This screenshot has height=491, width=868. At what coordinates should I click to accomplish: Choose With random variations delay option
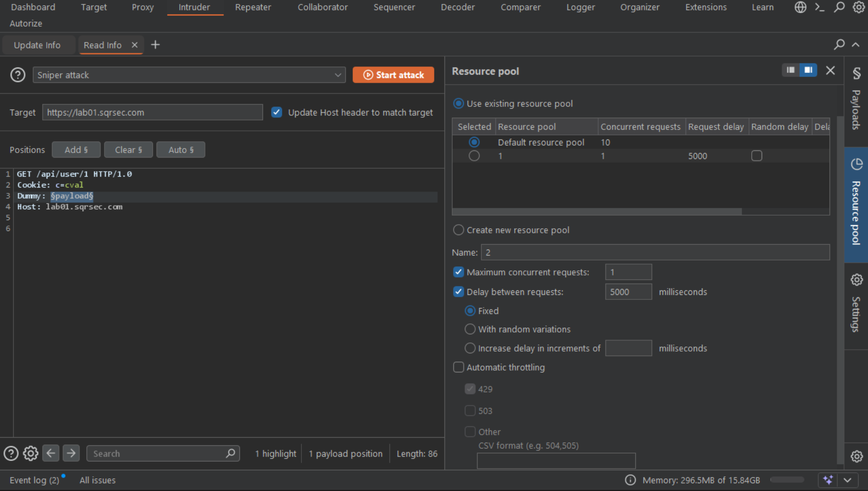click(x=470, y=329)
